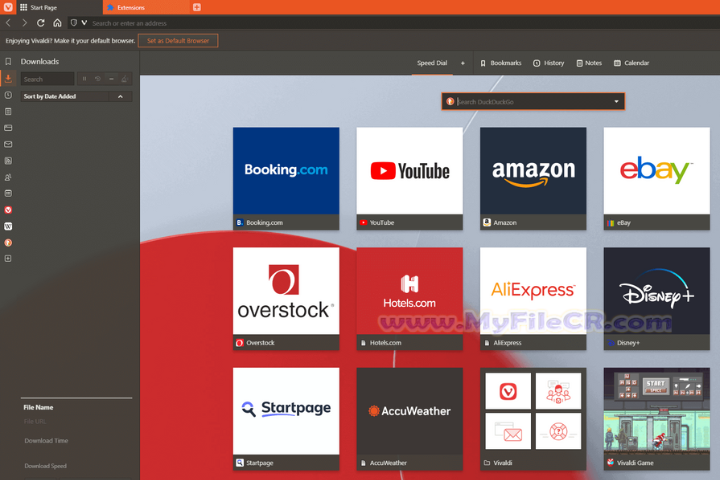Screen dimensions: 720x480
Task: Open the Contacts panel icon
Action: tap(8, 177)
